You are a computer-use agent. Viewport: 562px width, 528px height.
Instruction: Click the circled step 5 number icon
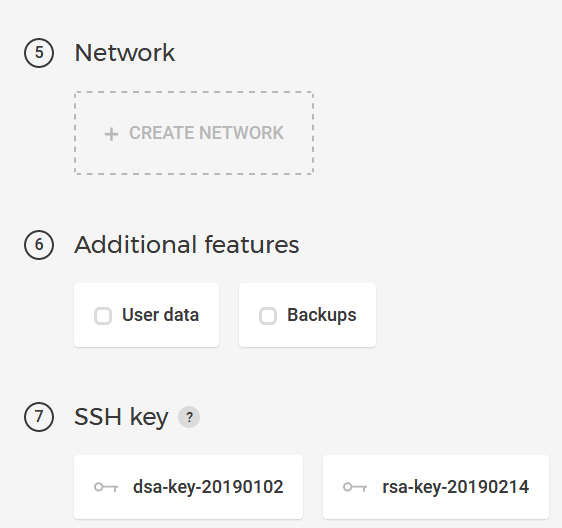tap(39, 53)
